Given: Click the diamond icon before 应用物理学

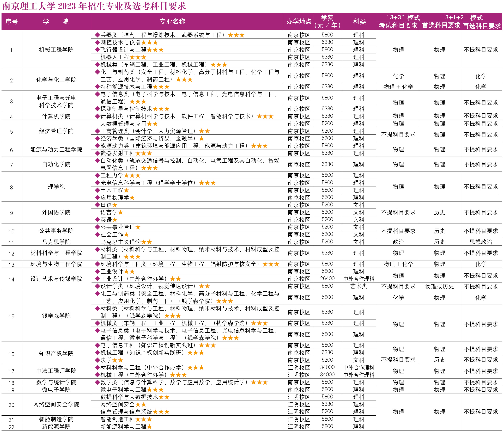Looking at the screenshot, I should (x=97, y=197).
